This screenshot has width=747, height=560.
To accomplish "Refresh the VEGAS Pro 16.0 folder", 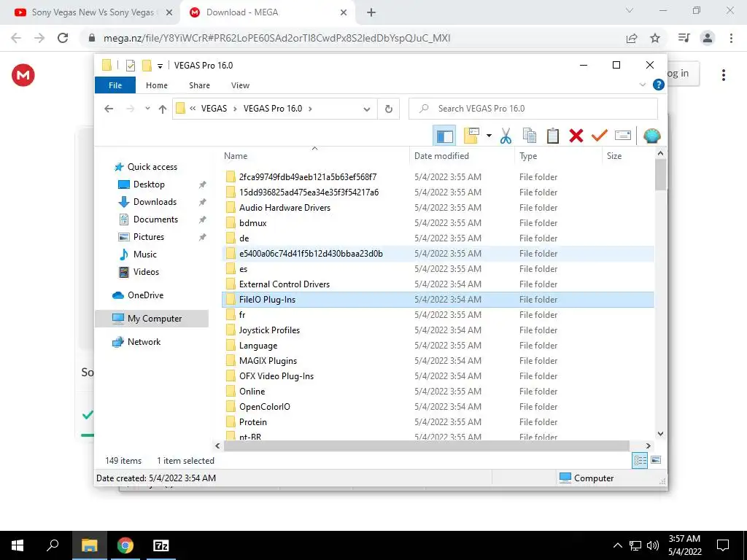I will pos(389,109).
